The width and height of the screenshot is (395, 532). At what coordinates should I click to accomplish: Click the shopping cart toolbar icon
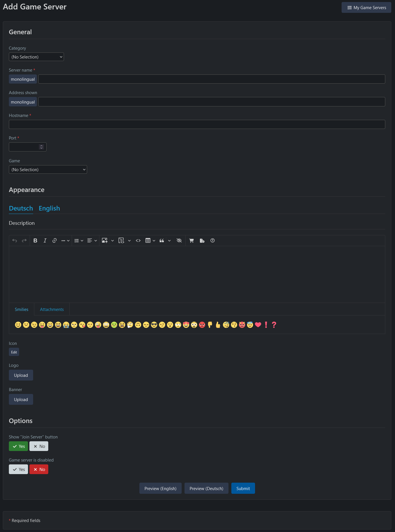click(x=191, y=240)
